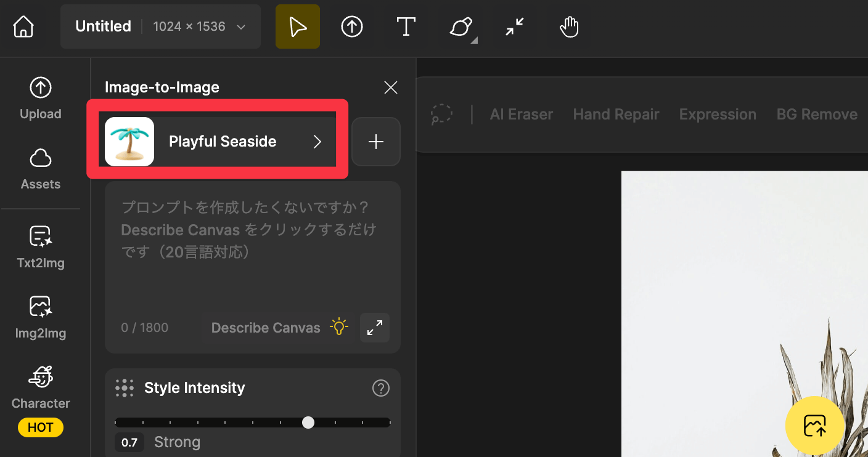868x457 pixels.
Task: Click the collapse arrows toolbar icon
Action: 515,26
